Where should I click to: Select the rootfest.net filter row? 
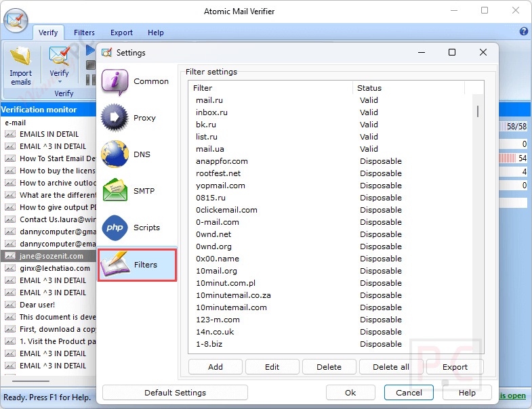pyautogui.click(x=331, y=173)
